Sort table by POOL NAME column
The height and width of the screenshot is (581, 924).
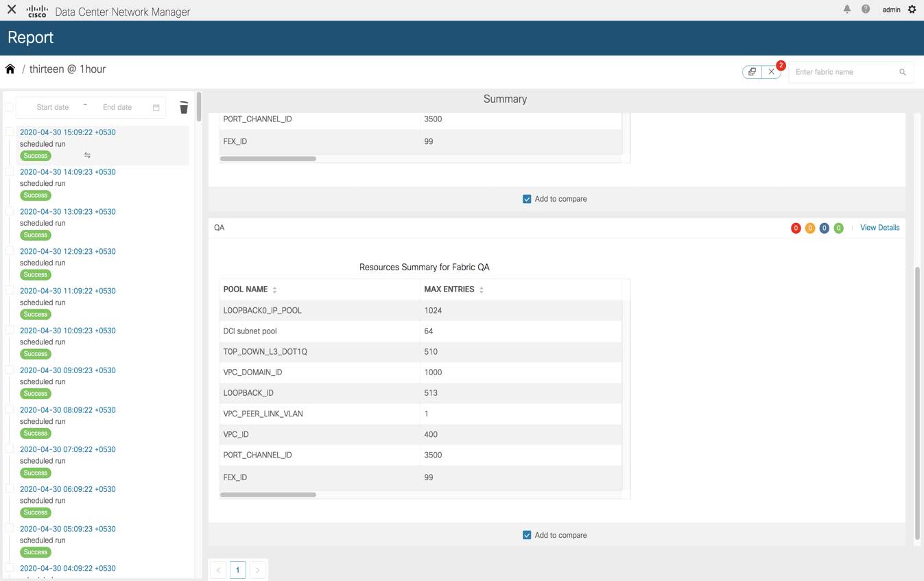274,289
